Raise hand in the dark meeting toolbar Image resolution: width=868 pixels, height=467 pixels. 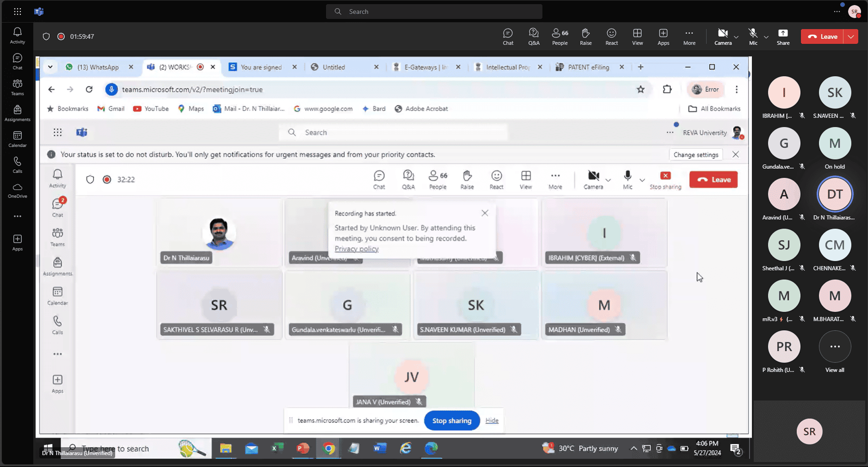click(585, 37)
